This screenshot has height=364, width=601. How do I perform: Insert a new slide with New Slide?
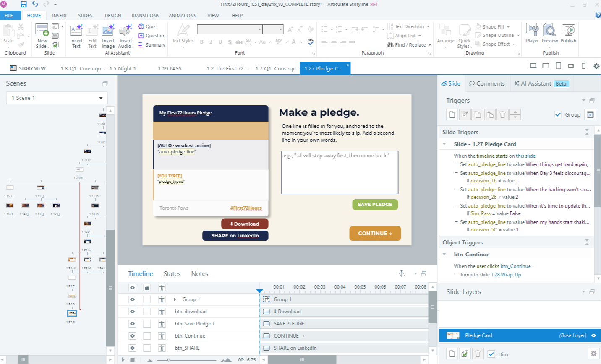click(42, 36)
